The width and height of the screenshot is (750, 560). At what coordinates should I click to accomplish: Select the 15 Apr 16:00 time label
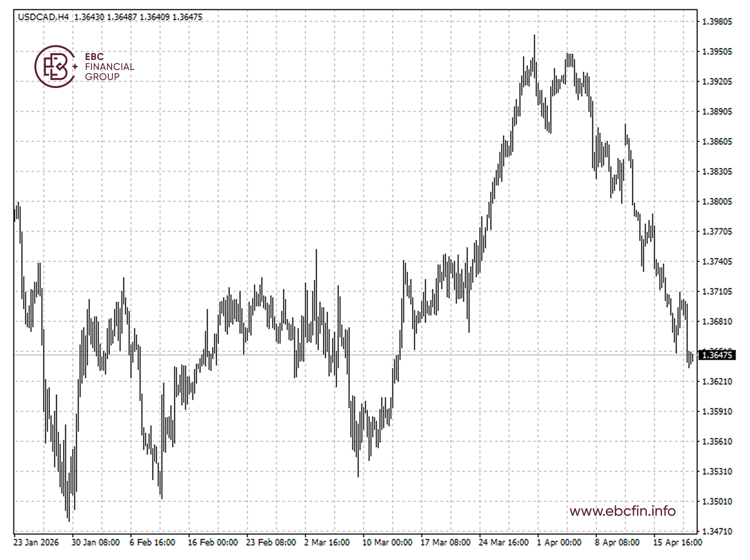[x=677, y=542]
